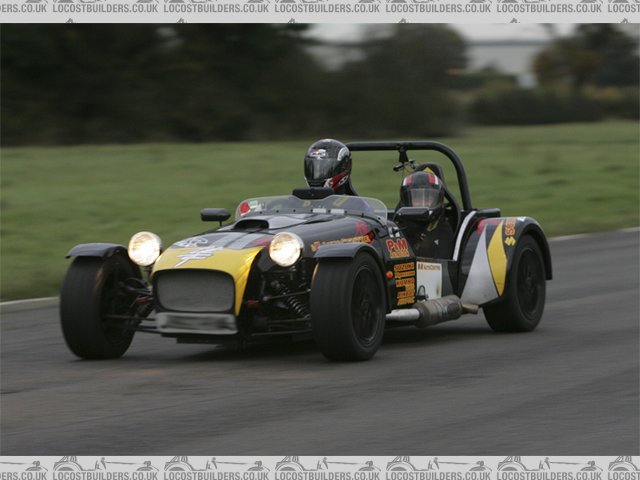Screen dimensions: 640x480
Task: Click the front license plate area below the grille
Action: (196, 323)
